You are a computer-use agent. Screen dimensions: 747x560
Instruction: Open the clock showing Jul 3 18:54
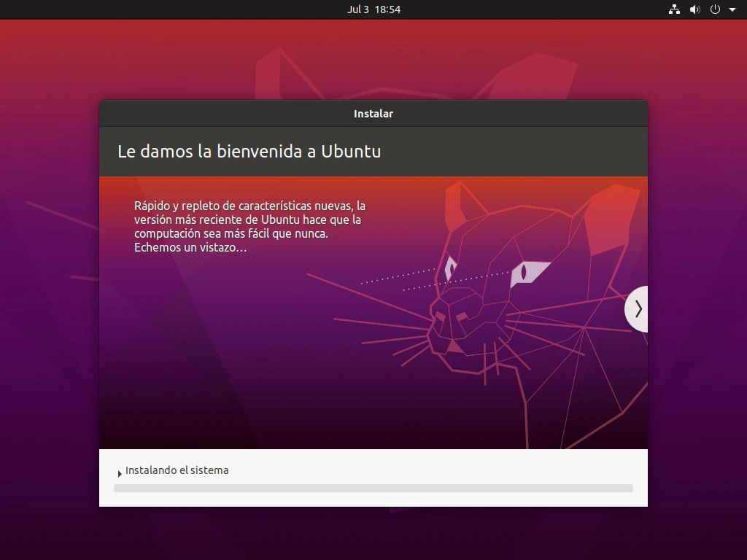tap(373, 9)
